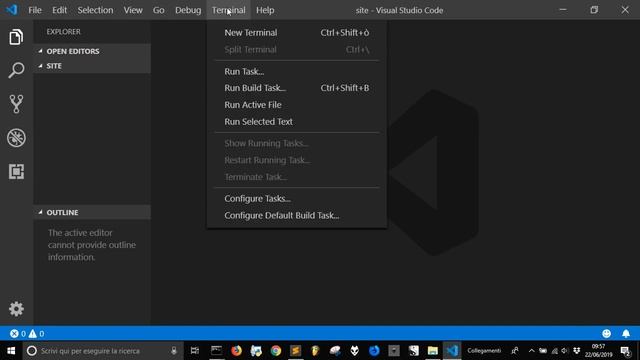Open the Windows Start menu

click(x=11, y=351)
